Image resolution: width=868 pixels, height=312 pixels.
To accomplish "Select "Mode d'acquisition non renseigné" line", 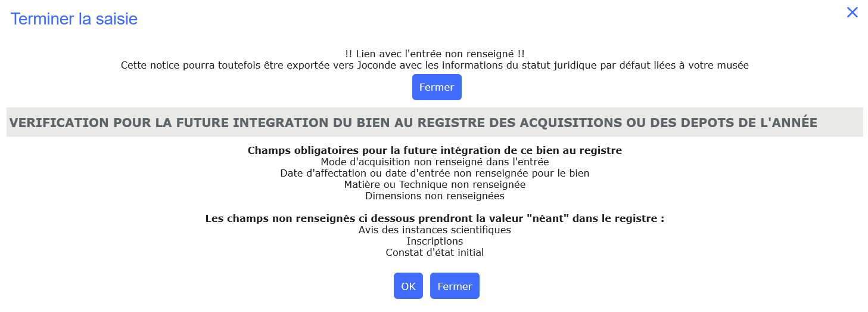I will pos(434,162).
